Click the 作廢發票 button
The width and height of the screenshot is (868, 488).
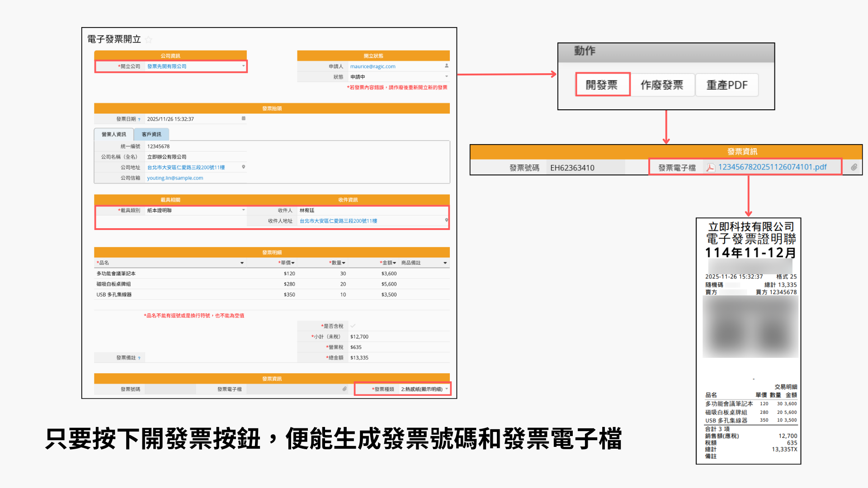tap(662, 85)
